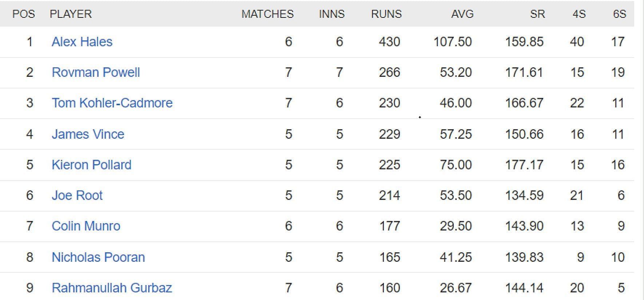View Colin Munro player link
The image size is (644, 300).
86,226
